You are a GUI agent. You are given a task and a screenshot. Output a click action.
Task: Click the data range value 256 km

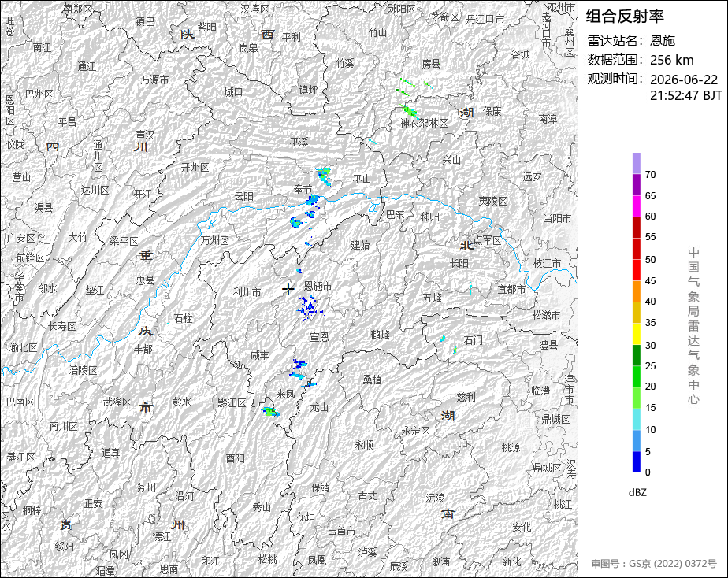click(x=672, y=61)
